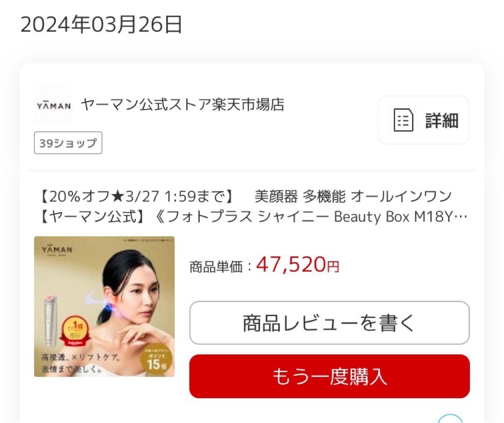The width and height of the screenshot is (504, 423).
Task: Click the red 47,520円 price
Action: tap(298, 265)
